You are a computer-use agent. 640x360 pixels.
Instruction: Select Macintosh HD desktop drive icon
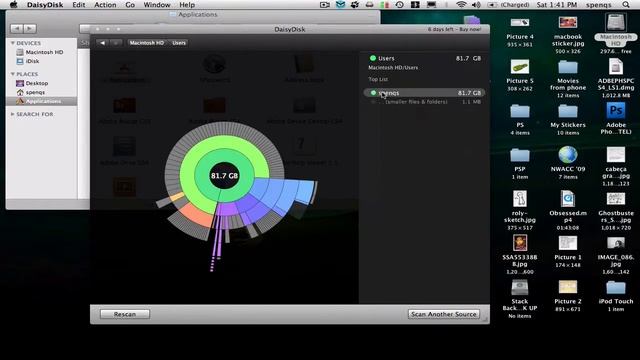coord(616,23)
